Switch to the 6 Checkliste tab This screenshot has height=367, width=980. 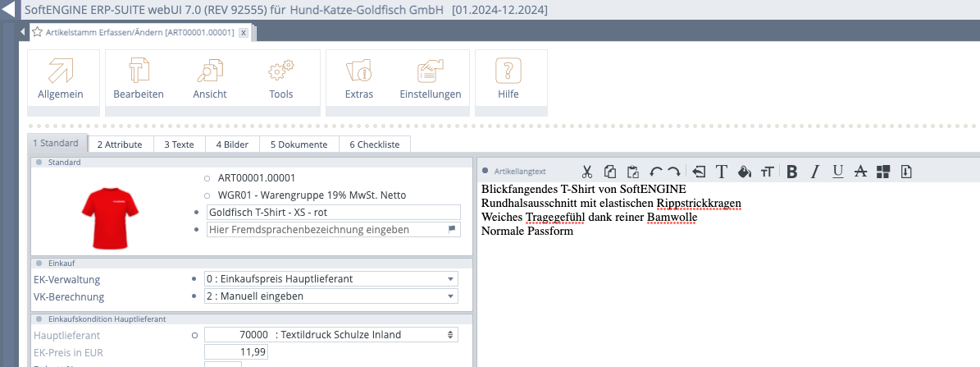pyautogui.click(x=375, y=145)
